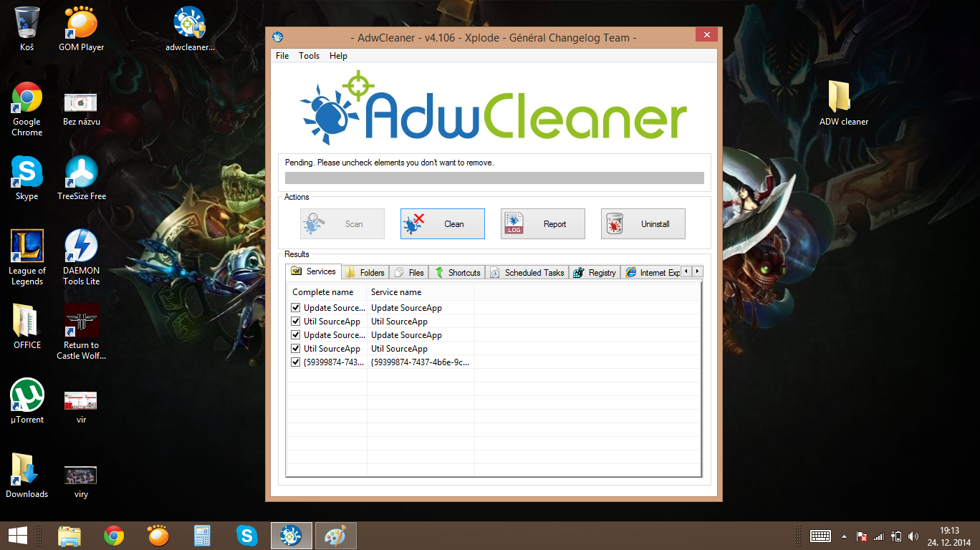980x550 pixels.
Task: Open File Explorer from the taskbar
Action: [69, 536]
